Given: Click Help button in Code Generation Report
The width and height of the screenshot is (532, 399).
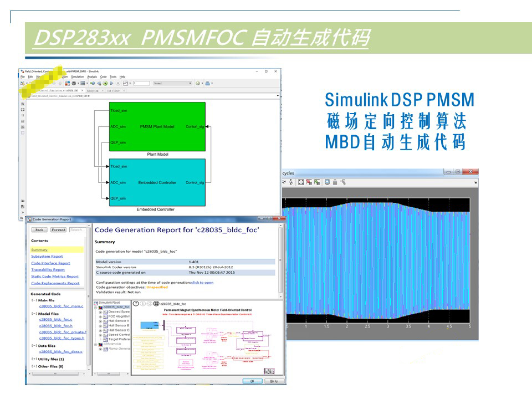Looking at the screenshot, I should [x=274, y=381].
